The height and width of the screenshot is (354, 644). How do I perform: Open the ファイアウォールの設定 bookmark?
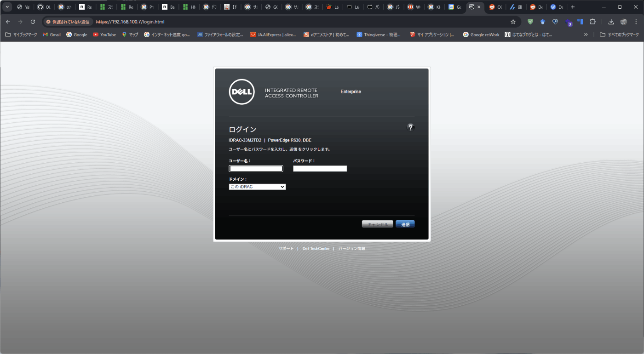click(x=220, y=34)
